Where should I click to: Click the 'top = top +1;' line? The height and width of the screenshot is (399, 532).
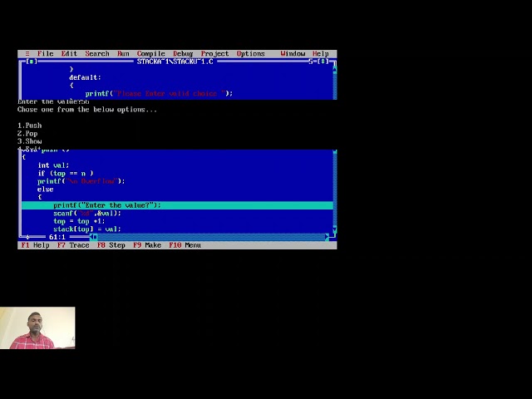point(79,221)
